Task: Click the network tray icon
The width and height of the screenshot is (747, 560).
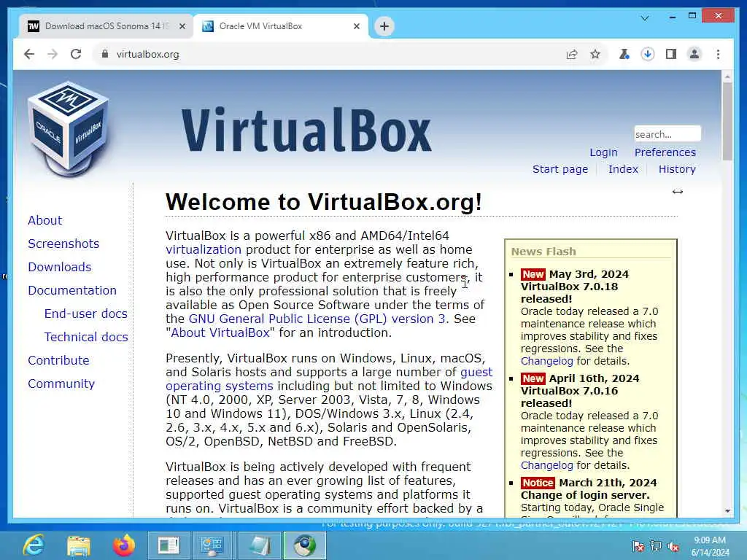Action: coord(656,546)
